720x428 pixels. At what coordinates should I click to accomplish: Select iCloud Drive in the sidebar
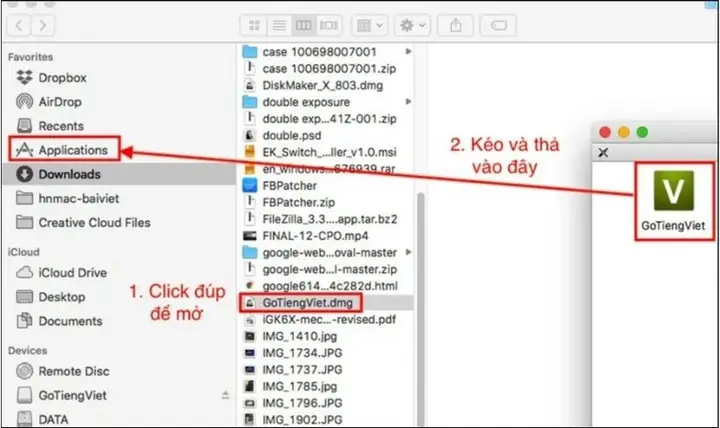72,273
